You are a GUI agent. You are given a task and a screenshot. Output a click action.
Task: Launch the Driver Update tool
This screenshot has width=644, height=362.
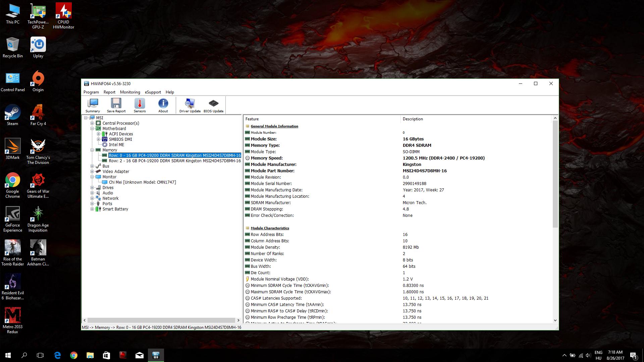coord(190,106)
